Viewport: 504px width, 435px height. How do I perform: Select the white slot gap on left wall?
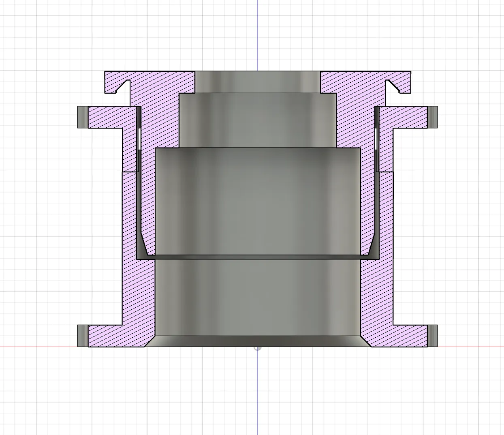point(139,139)
